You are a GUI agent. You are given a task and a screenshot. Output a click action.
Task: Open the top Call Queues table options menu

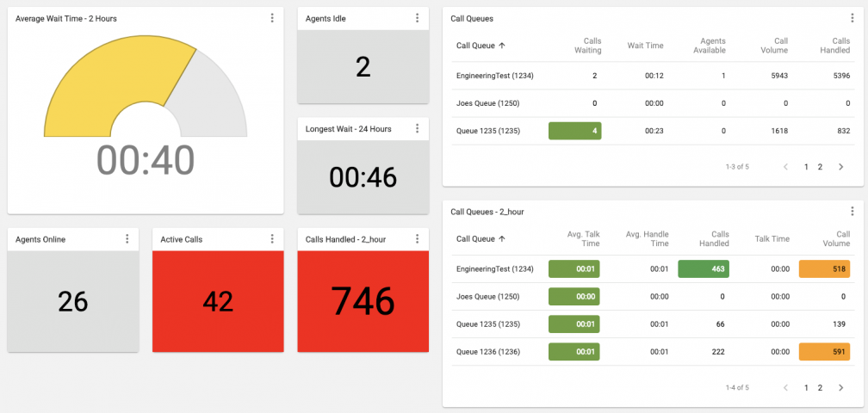(x=852, y=18)
